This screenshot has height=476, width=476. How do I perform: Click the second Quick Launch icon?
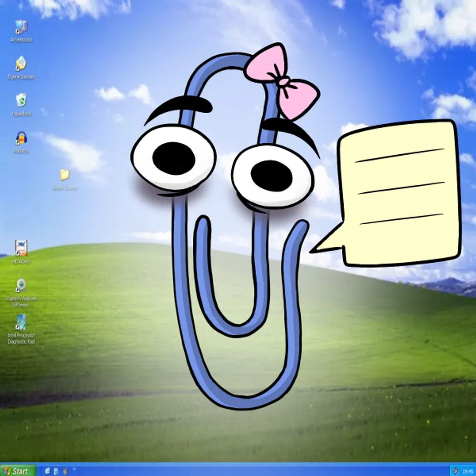tap(56, 471)
